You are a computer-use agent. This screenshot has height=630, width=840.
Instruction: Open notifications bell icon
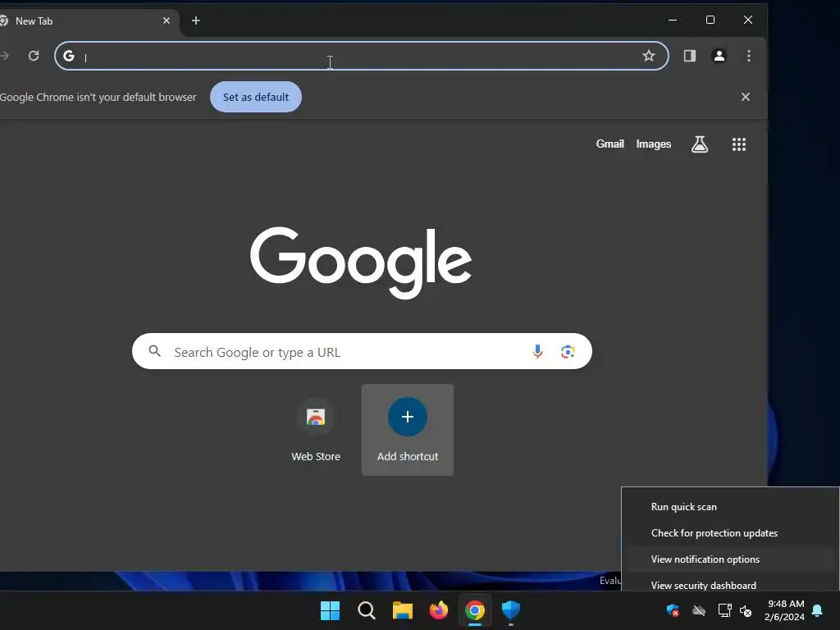click(817, 610)
